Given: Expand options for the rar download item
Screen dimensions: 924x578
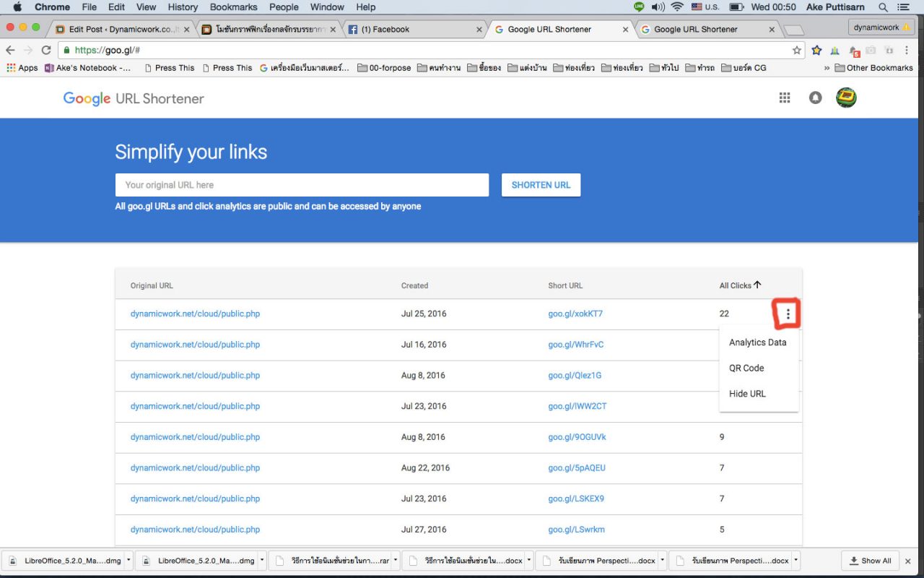Looking at the screenshot, I should tap(396, 560).
